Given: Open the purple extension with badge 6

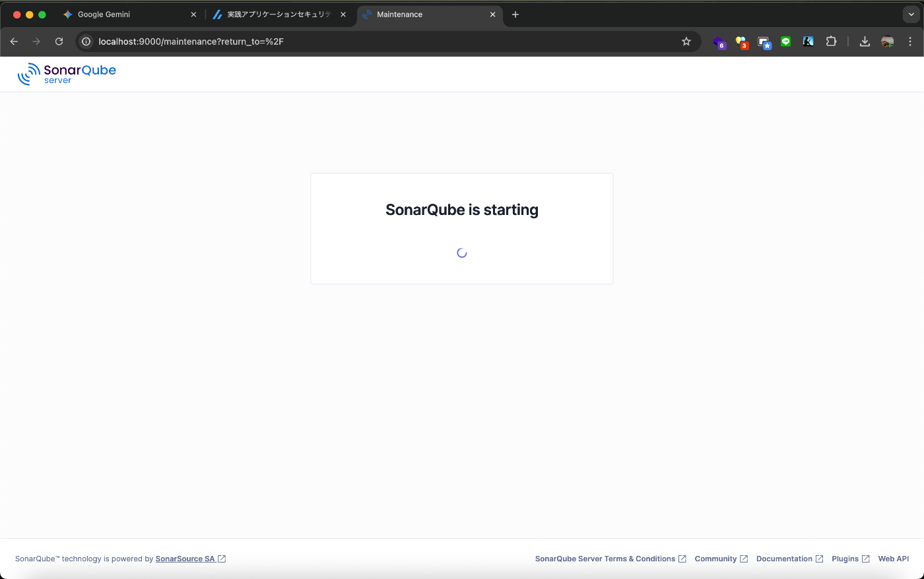Looking at the screenshot, I should coord(719,42).
